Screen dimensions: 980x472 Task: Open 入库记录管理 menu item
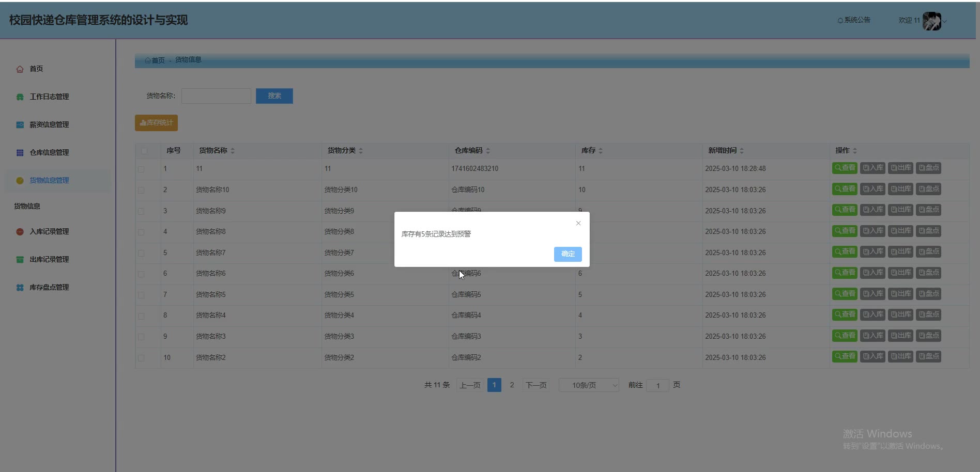point(49,232)
